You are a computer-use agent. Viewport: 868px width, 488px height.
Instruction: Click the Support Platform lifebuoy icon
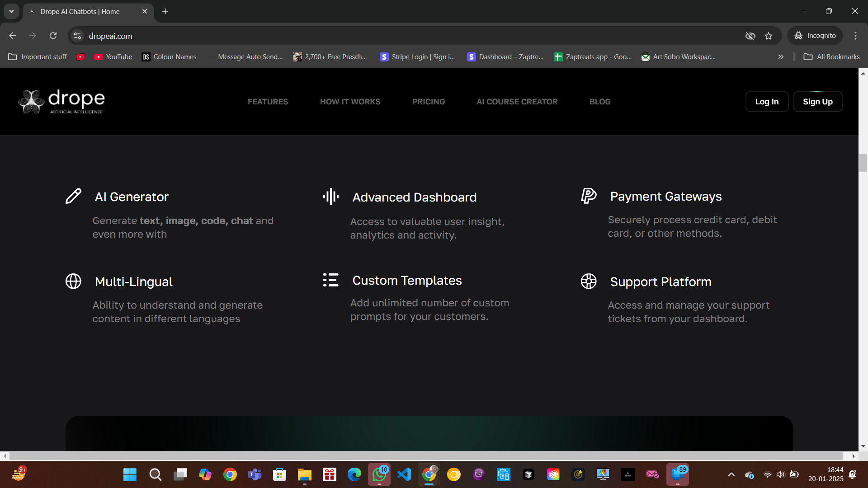click(x=589, y=281)
